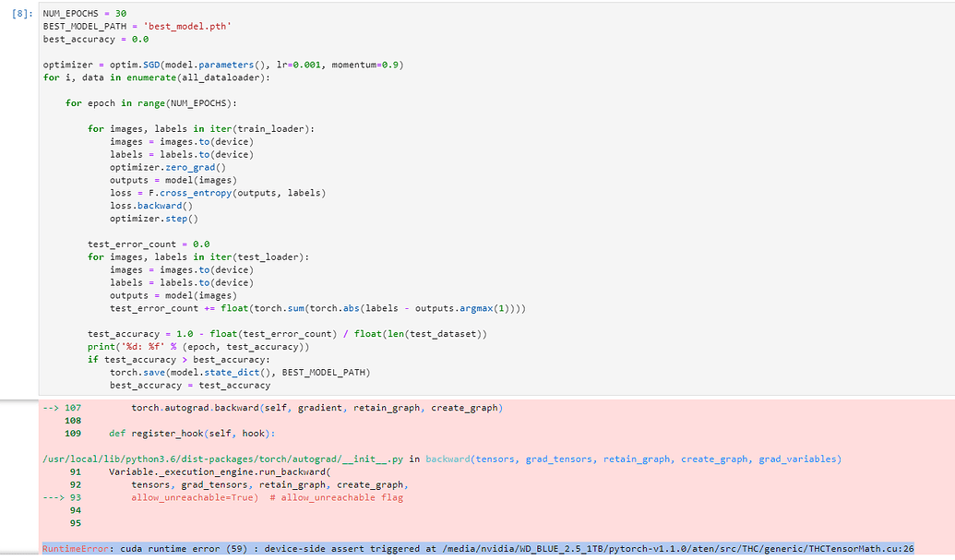
Task: Click traceback line 107 torch.autograd.backward
Action: 273,408
